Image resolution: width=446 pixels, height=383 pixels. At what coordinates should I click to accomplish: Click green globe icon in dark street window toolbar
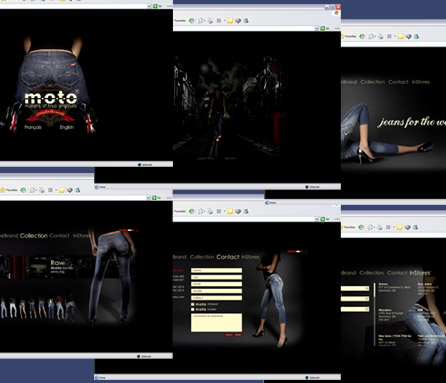(192, 21)
